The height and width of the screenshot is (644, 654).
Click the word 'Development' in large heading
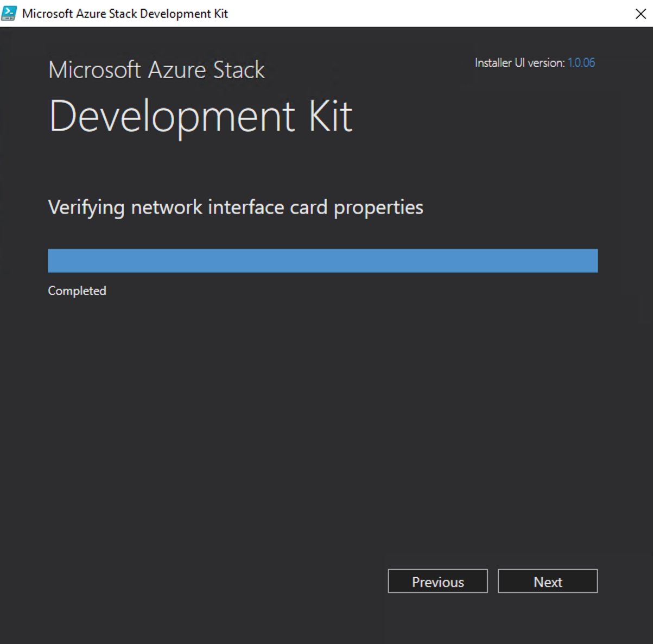tap(172, 116)
